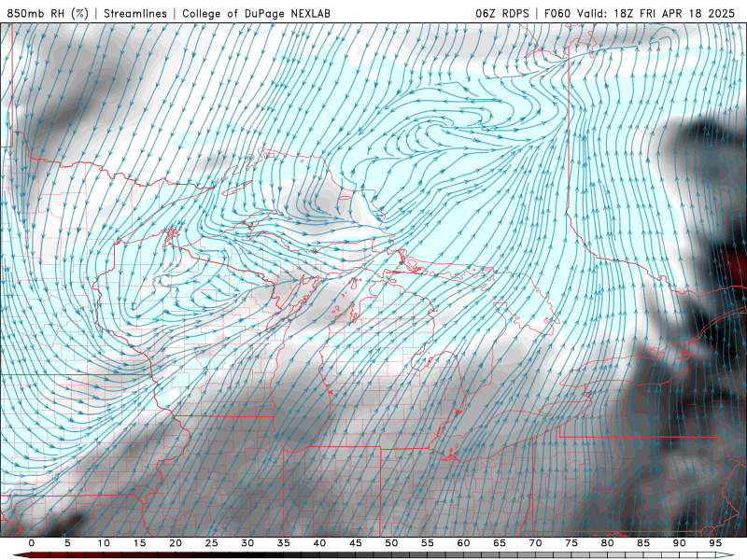Click 'College of DuPage NEXLAB' text

(256, 13)
